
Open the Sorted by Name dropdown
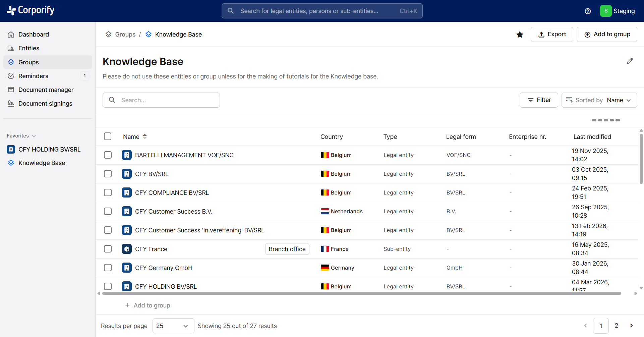(x=599, y=100)
